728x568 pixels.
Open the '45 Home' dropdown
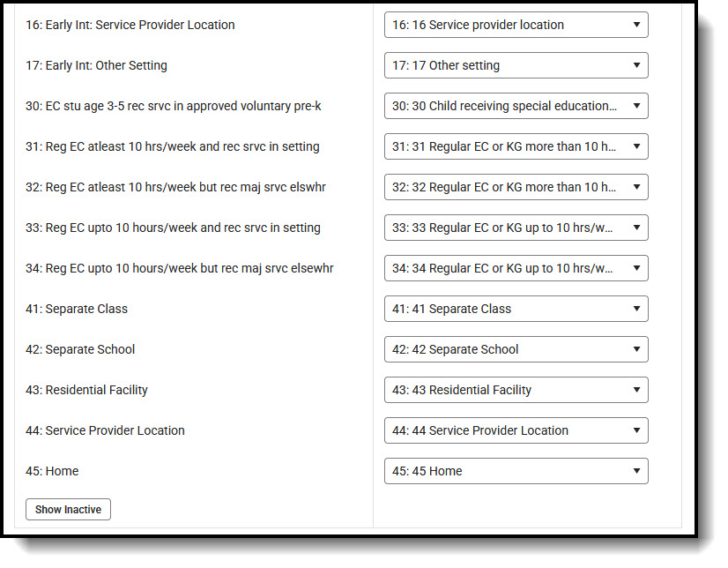click(x=516, y=471)
